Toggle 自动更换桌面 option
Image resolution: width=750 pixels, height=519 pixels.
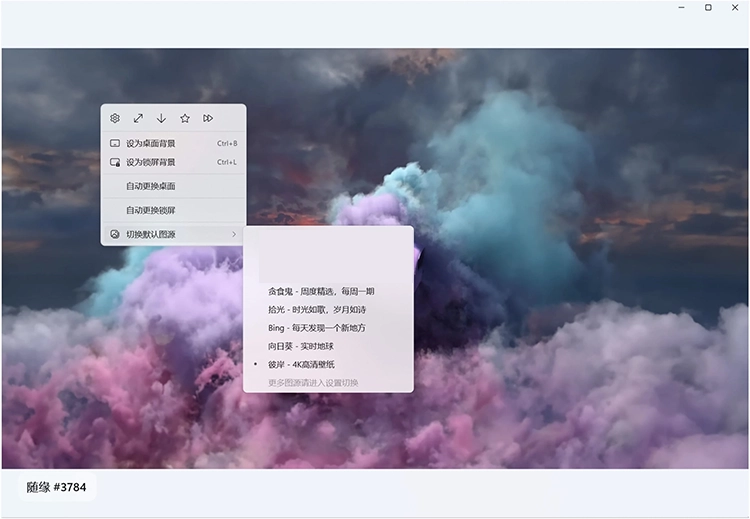click(151, 186)
